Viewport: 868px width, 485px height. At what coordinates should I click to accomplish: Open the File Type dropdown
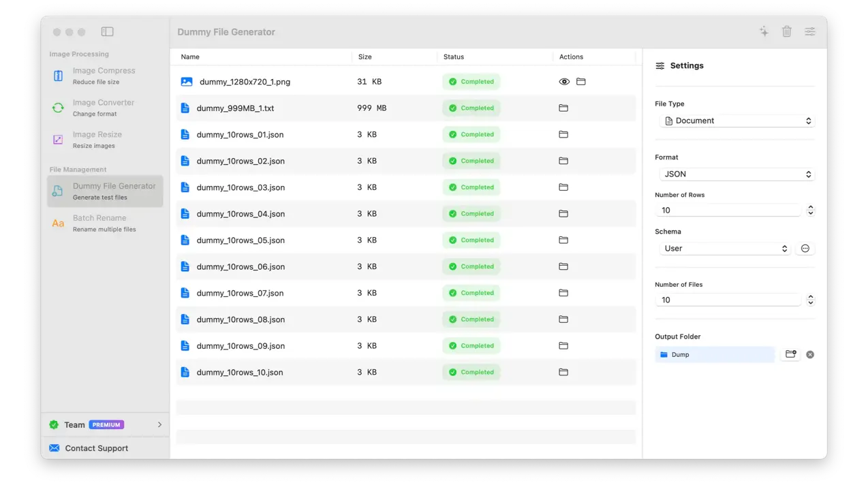tap(737, 121)
